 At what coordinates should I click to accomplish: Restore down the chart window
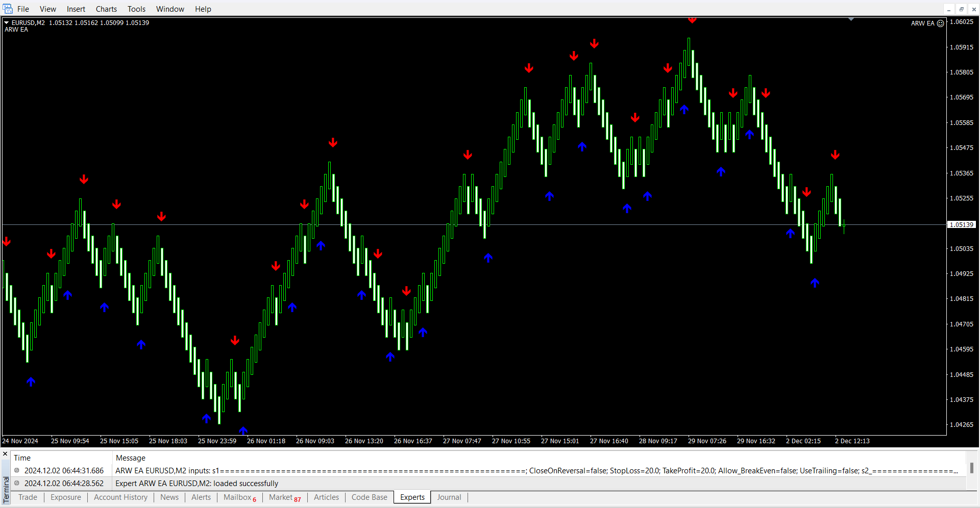tap(961, 9)
